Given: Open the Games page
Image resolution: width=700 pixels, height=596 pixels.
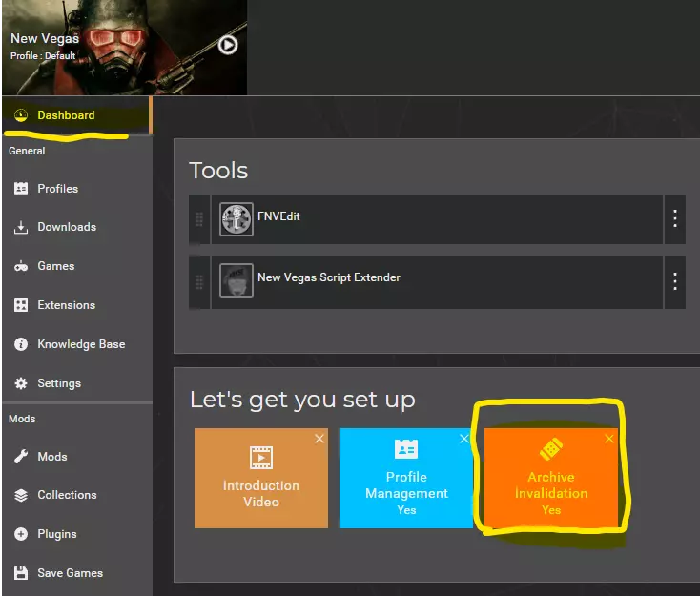Looking at the screenshot, I should pos(77,266).
